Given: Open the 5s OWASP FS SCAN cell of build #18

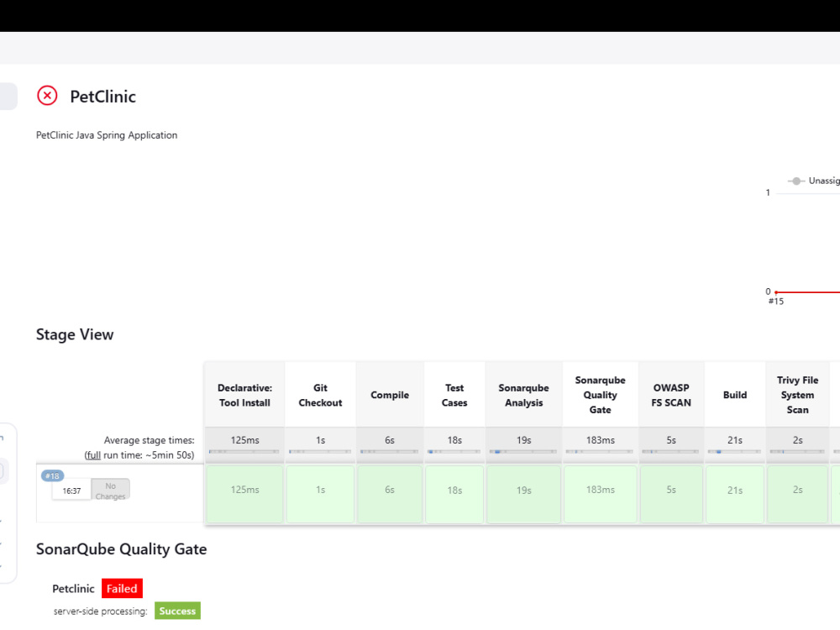Looking at the screenshot, I should click(671, 493).
